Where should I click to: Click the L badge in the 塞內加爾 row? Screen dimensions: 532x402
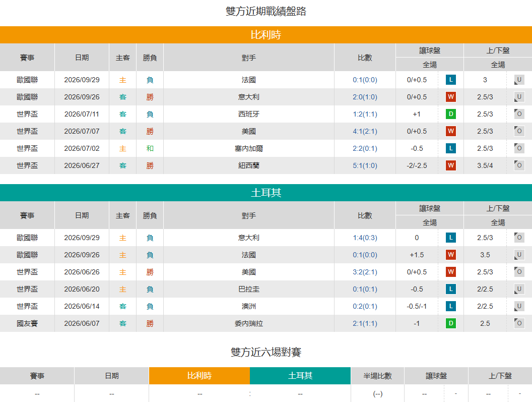(450, 148)
